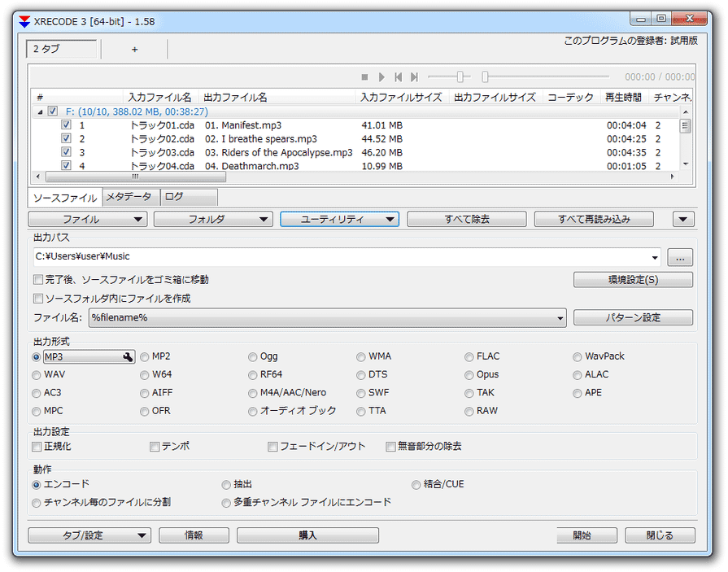Expand the output path dropdown
The image size is (728, 572).
pyautogui.click(x=655, y=258)
